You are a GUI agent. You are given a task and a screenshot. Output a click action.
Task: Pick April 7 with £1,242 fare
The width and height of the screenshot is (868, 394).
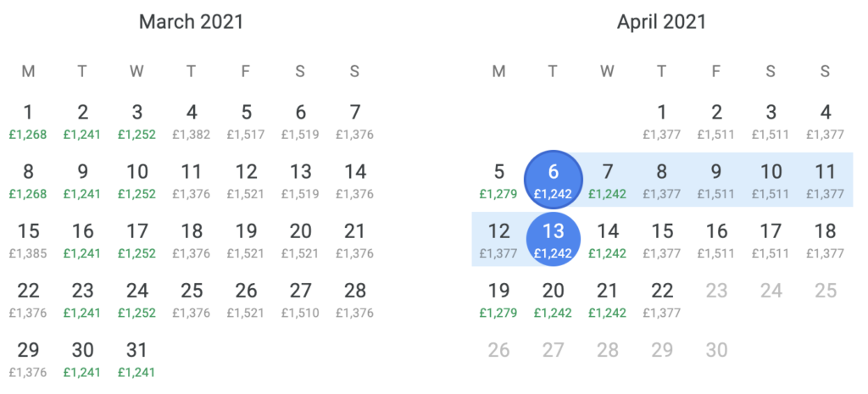click(x=607, y=181)
